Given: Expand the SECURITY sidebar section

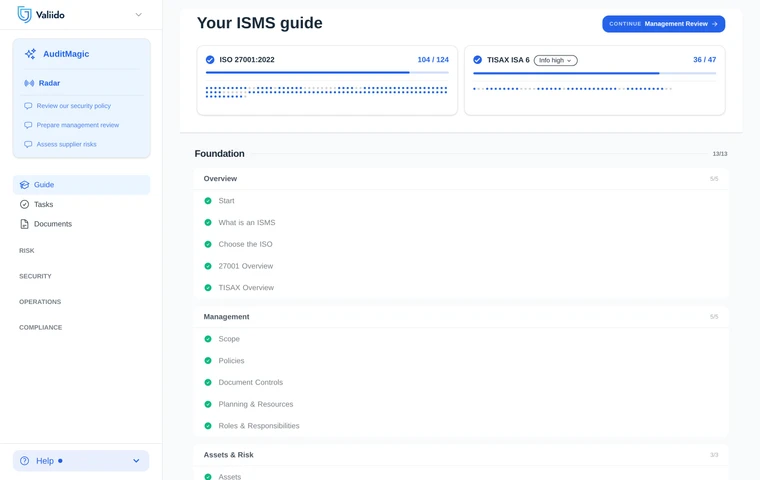Looking at the screenshot, I should point(35,276).
